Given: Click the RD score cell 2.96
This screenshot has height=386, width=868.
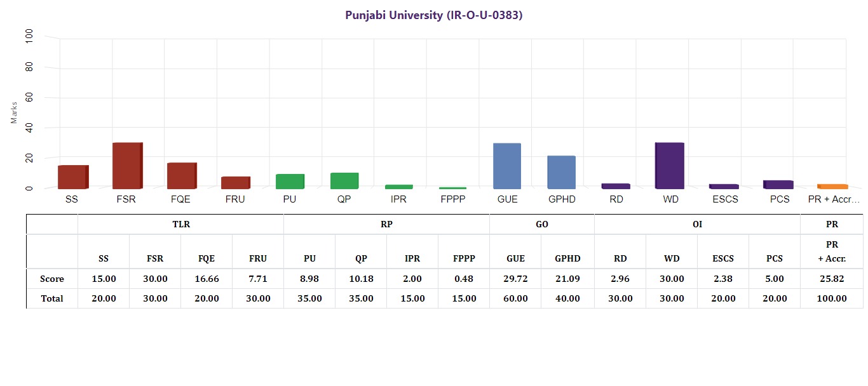Looking at the screenshot, I should point(620,279).
